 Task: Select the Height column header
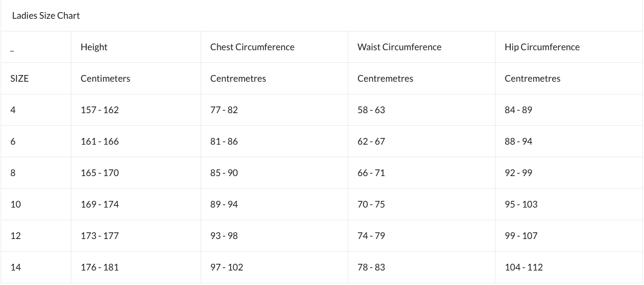click(94, 47)
